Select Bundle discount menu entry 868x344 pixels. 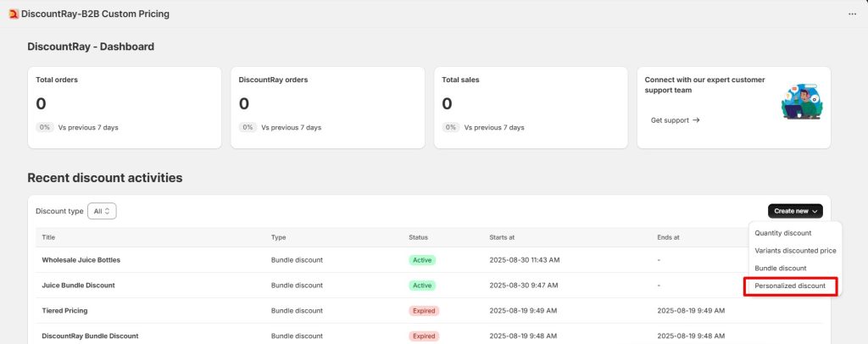(780, 269)
